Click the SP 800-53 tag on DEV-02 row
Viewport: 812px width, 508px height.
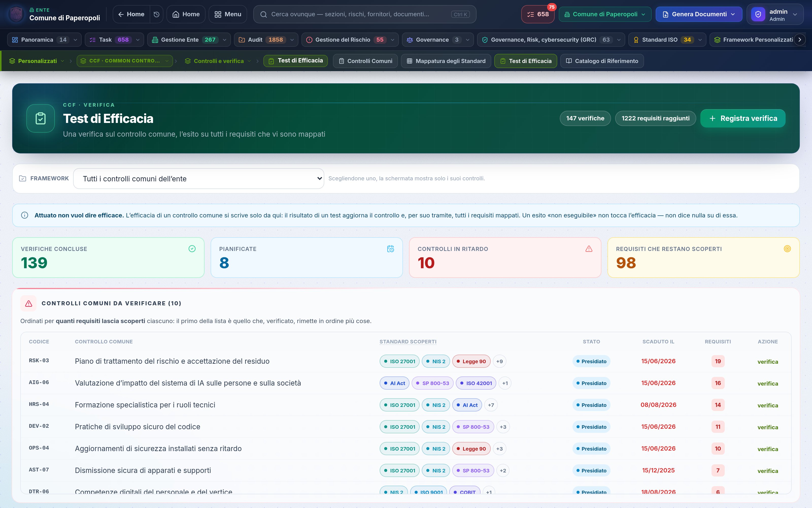coord(473,427)
